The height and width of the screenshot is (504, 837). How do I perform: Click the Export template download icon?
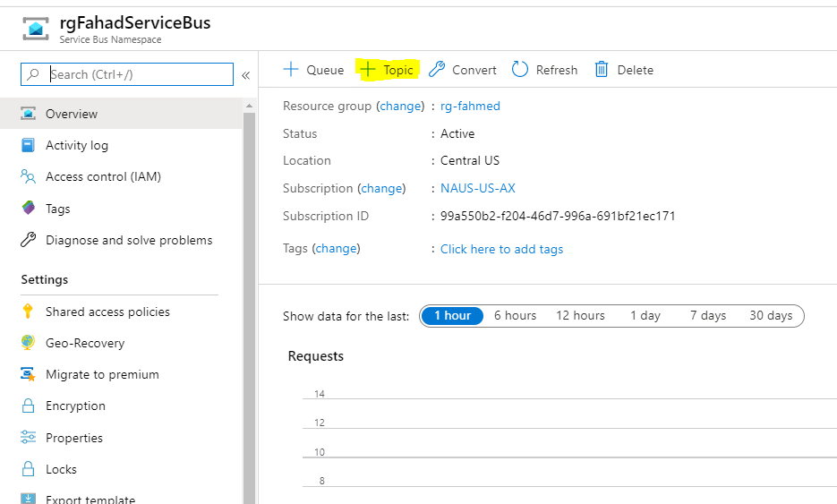click(x=29, y=499)
